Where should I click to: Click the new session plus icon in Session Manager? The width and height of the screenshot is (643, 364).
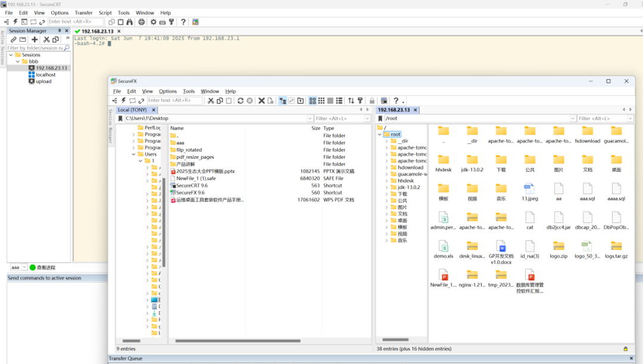(35, 39)
